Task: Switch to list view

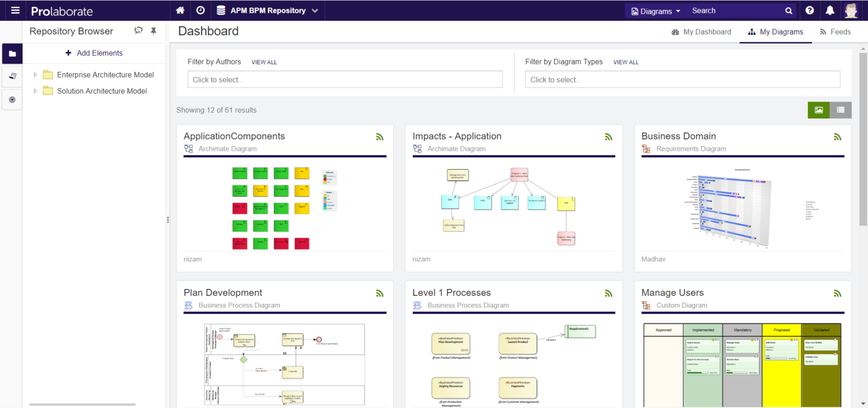Action: coord(840,110)
